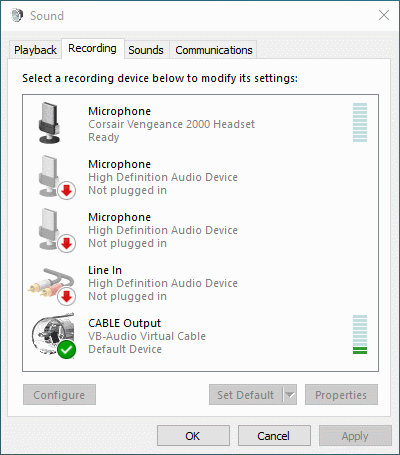Click the Cancel button

(x=274, y=436)
